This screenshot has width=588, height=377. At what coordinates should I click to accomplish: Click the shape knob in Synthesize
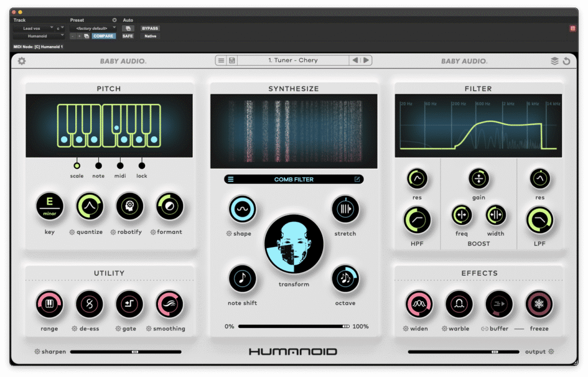pyautogui.click(x=242, y=209)
